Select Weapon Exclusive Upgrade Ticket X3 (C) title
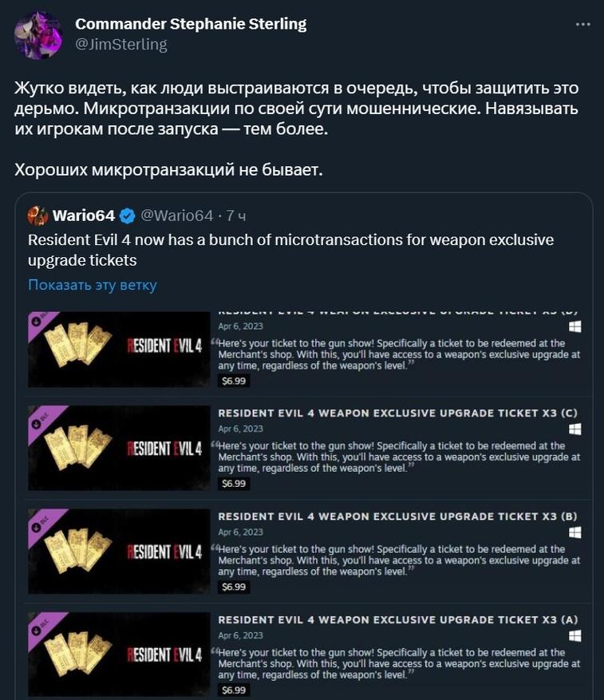This screenshot has height=700, width=604. 397,413
